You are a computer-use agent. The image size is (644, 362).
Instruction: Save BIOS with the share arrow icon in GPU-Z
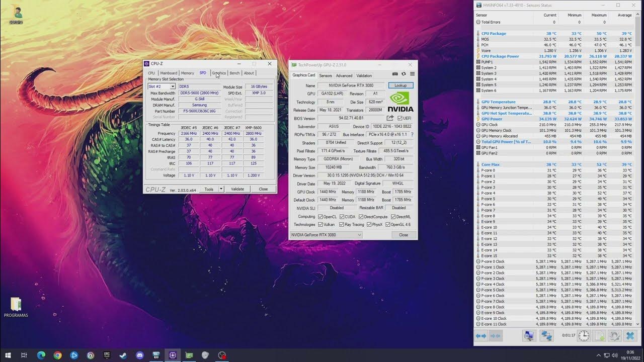pyautogui.click(x=390, y=118)
